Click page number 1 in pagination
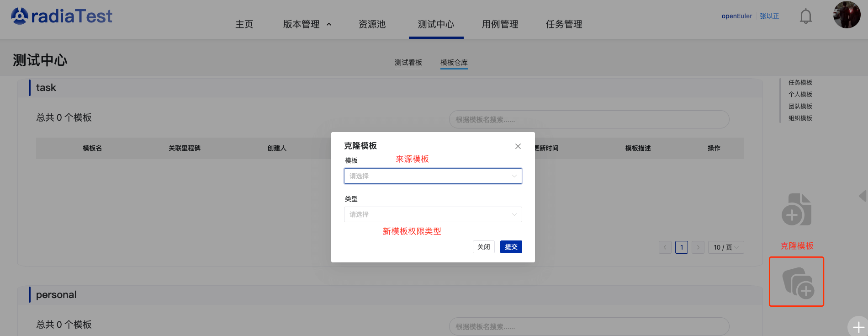Image resolution: width=868 pixels, height=336 pixels. pyautogui.click(x=681, y=247)
